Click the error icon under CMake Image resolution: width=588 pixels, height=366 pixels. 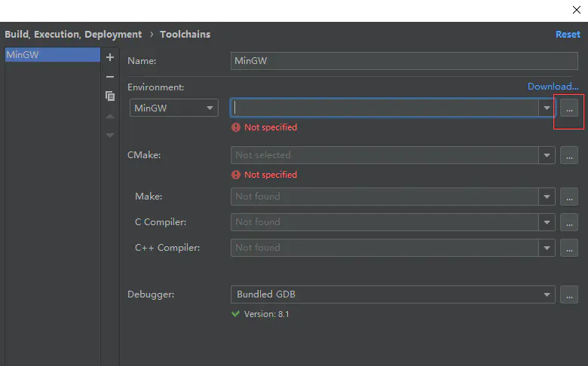236,175
